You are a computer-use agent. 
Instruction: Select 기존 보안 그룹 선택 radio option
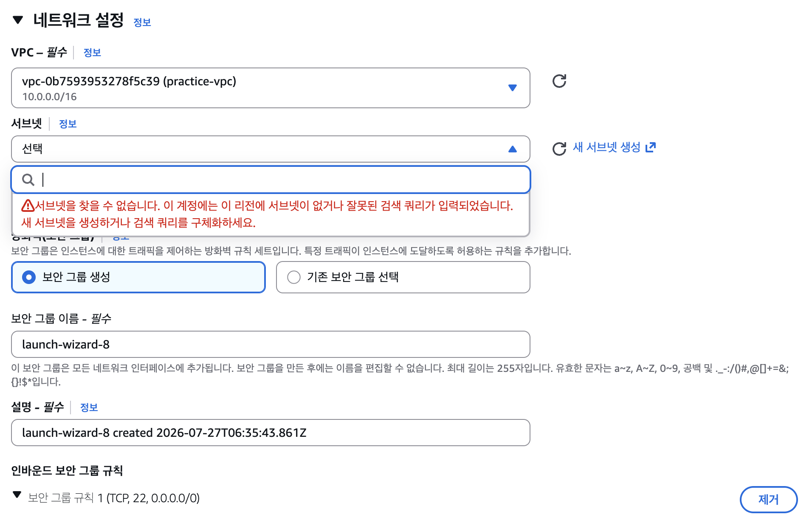(403, 277)
